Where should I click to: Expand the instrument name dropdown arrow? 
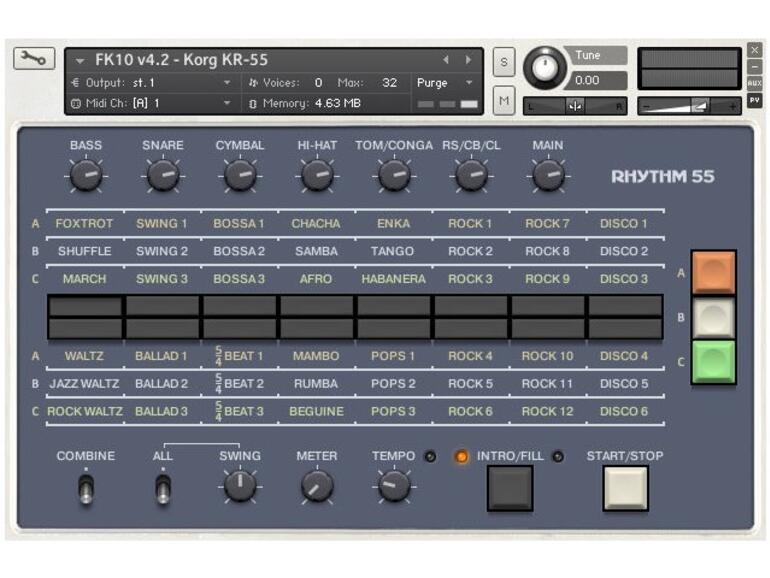click(x=80, y=61)
